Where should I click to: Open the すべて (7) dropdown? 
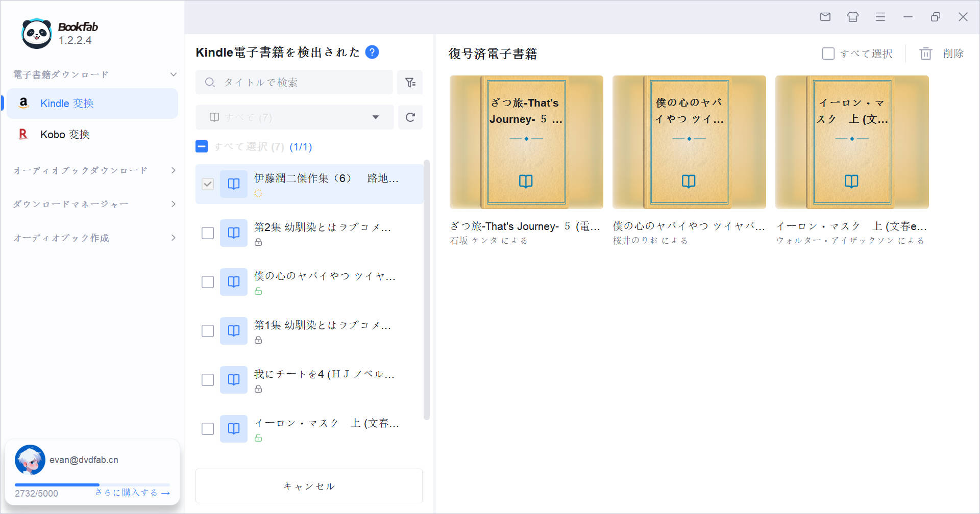coord(376,117)
